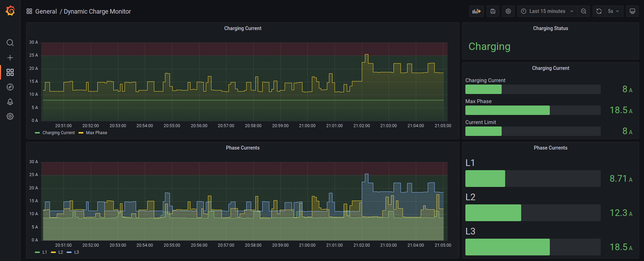Click the L3 bar gauge

pyautogui.click(x=533, y=247)
